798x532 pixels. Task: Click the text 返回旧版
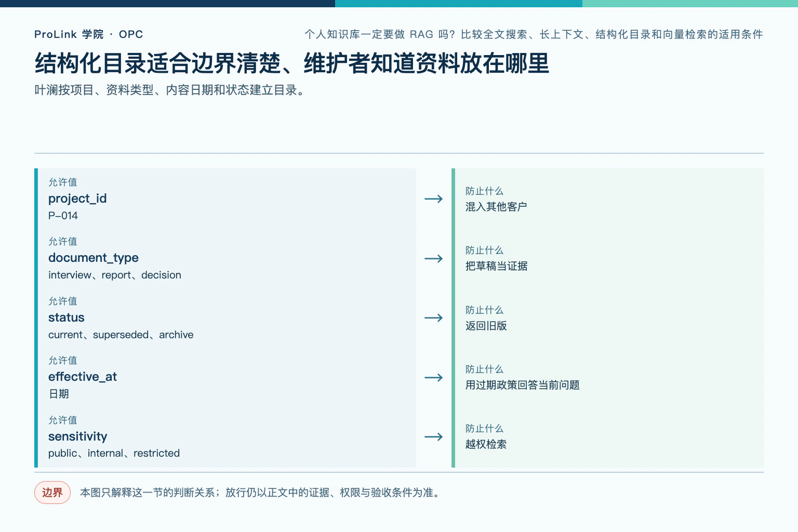(486, 326)
